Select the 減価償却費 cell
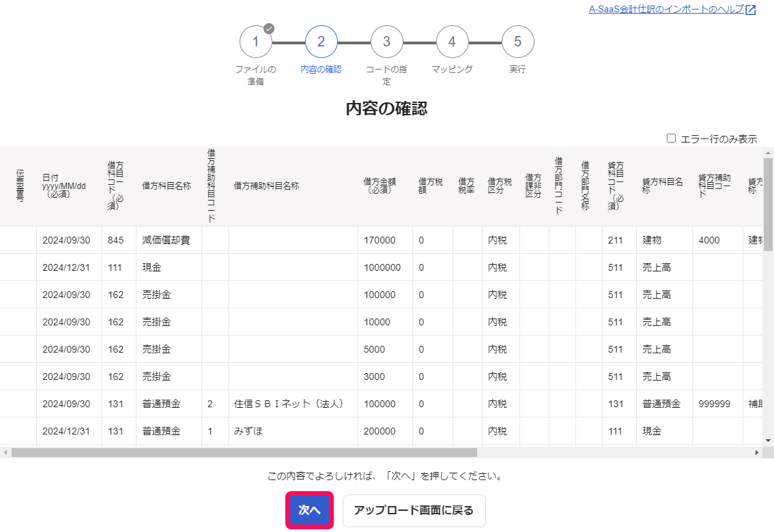Viewport: 774px width, 532px height. point(169,240)
